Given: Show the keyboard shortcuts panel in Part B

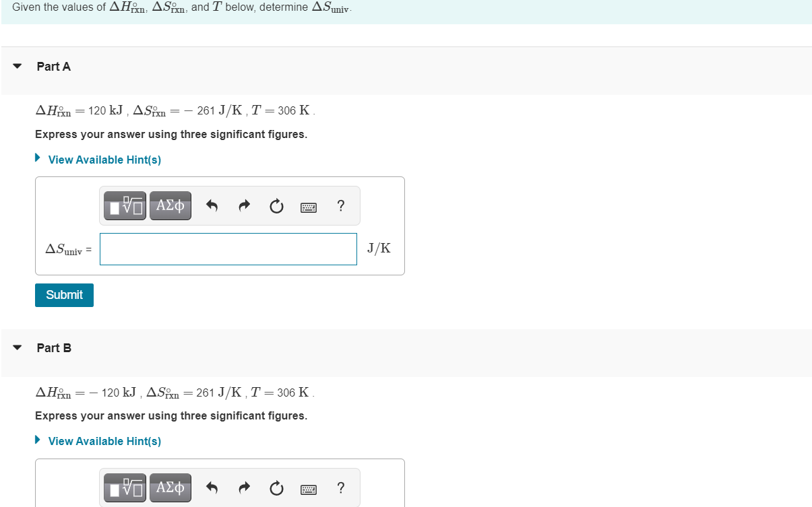Looking at the screenshot, I should tap(308, 489).
